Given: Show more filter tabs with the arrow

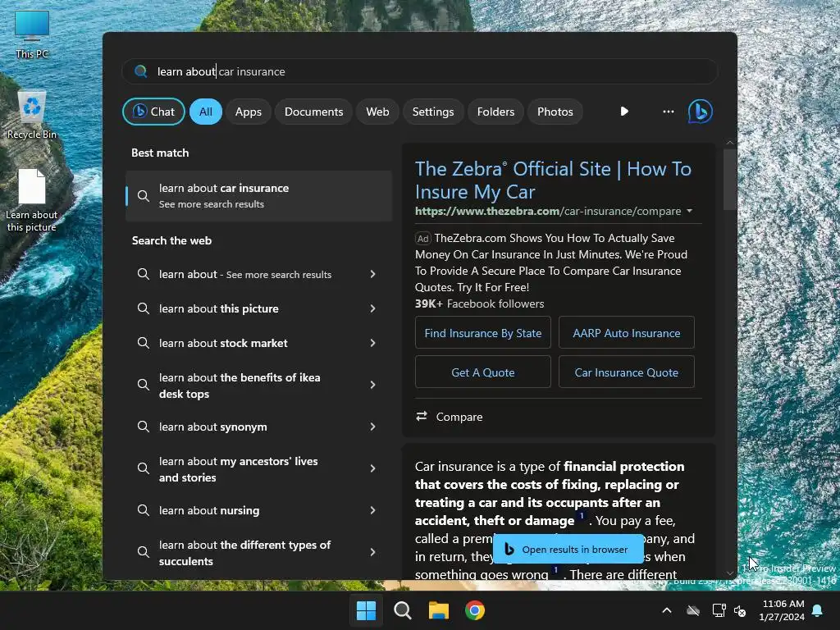Looking at the screenshot, I should 624,112.
